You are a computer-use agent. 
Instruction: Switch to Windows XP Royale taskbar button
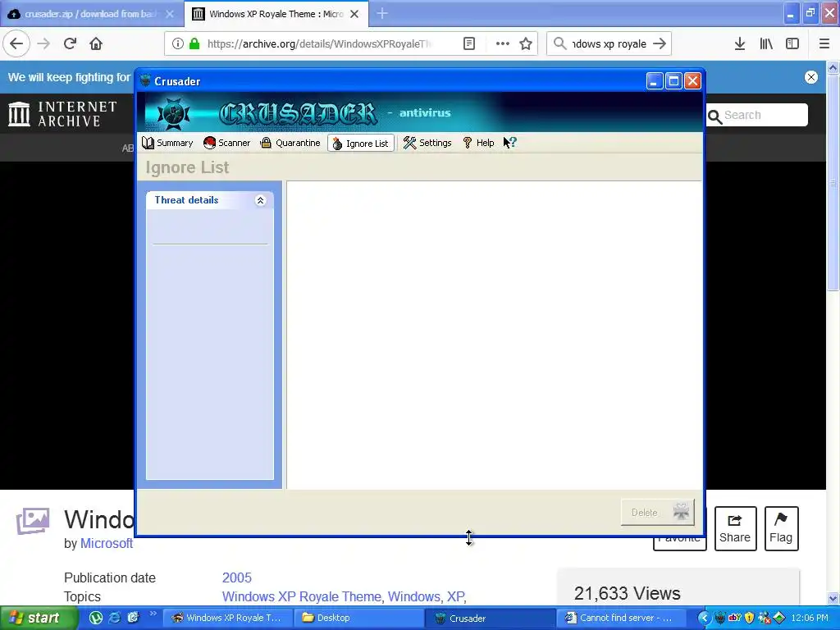click(228, 618)
